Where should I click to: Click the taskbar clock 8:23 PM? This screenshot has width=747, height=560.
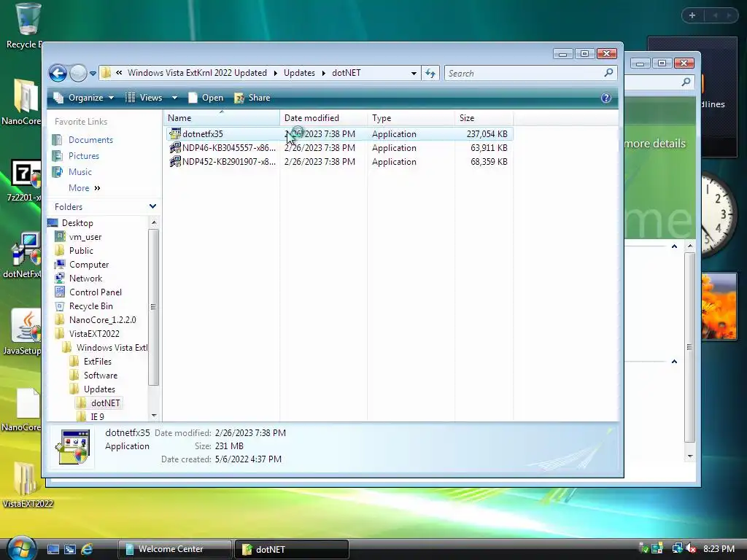(719, 549)
